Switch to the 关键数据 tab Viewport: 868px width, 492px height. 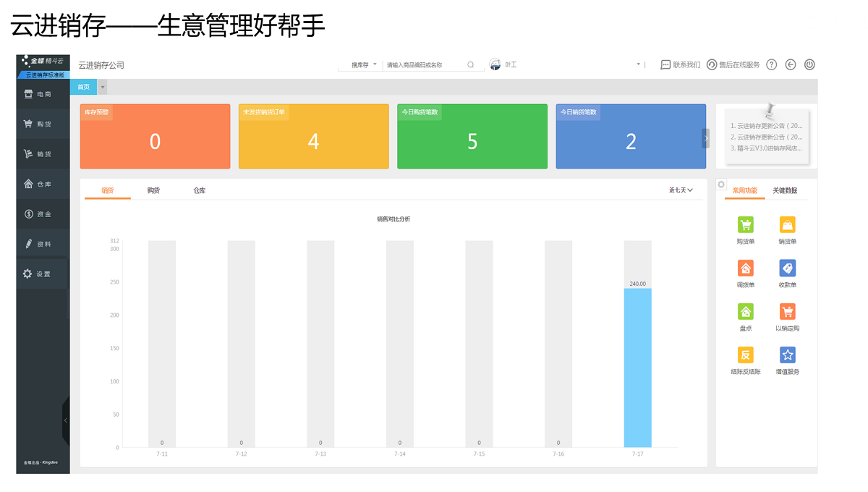[785, 190]
